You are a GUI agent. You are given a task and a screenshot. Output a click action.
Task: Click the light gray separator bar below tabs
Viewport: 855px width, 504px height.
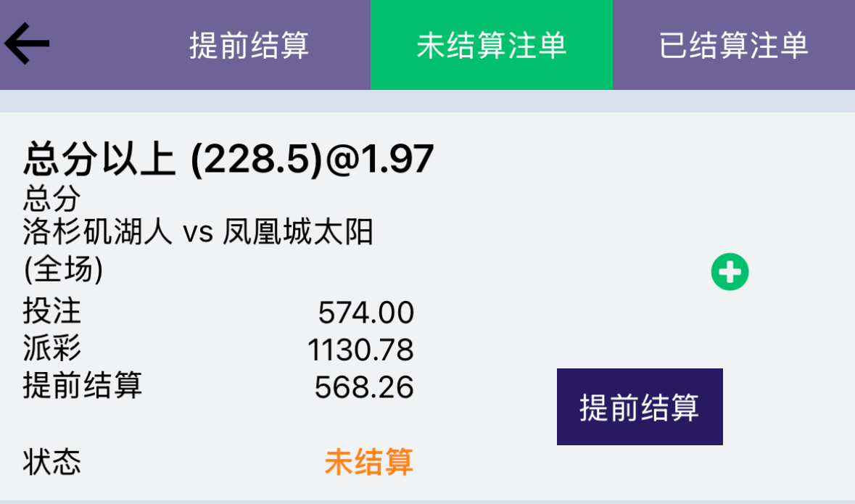tap(428, 101)
